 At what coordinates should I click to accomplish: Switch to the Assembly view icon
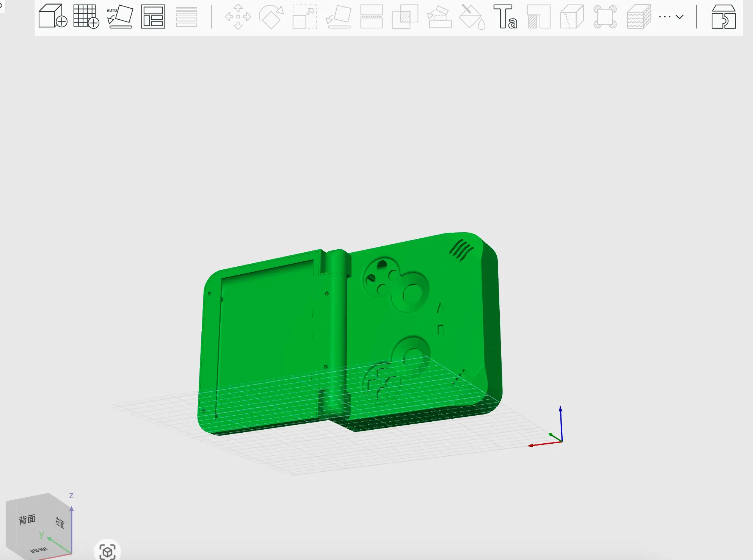coord(723,17)
